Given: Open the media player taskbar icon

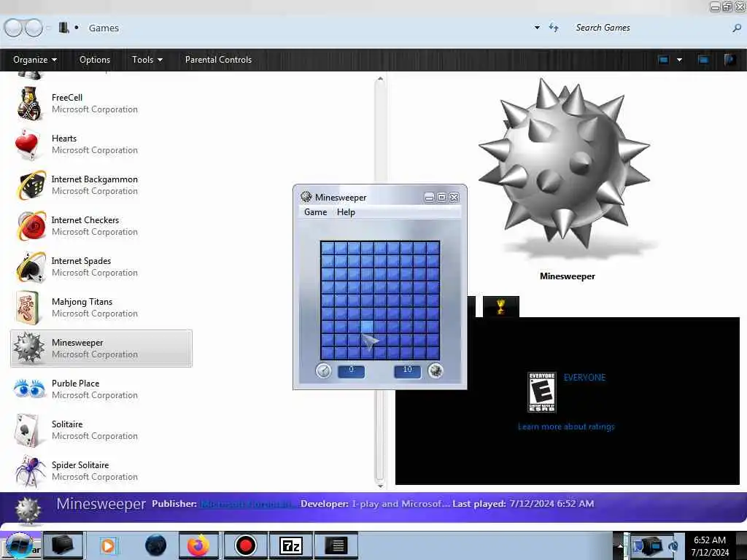Looking at the screenshot, I should click(x=108, y=545).
